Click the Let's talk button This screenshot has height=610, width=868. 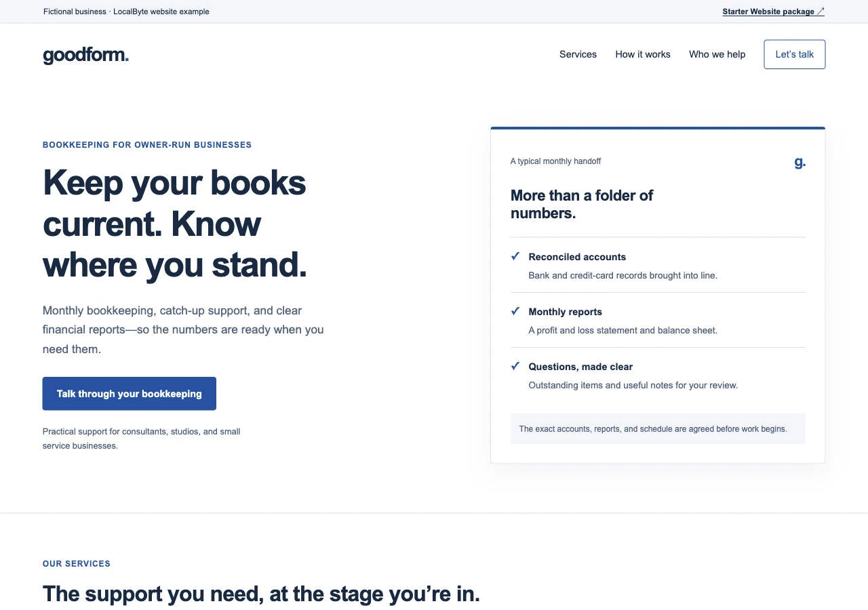(794, 54)
